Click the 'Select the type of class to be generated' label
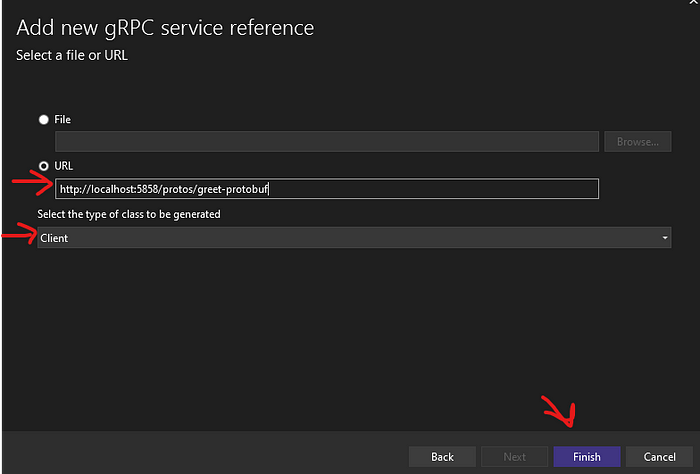This screenshot has width=700, height=474. coord(129,214)
